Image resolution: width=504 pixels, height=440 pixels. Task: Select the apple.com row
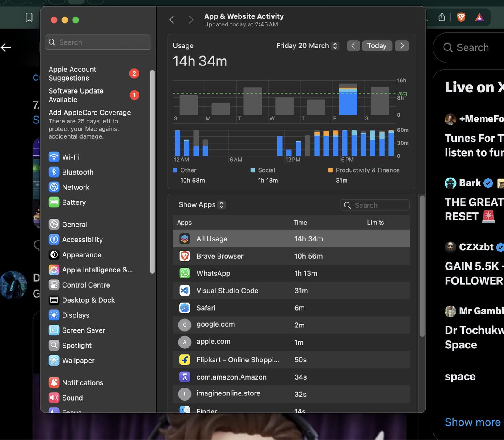(x=291, y=342)
